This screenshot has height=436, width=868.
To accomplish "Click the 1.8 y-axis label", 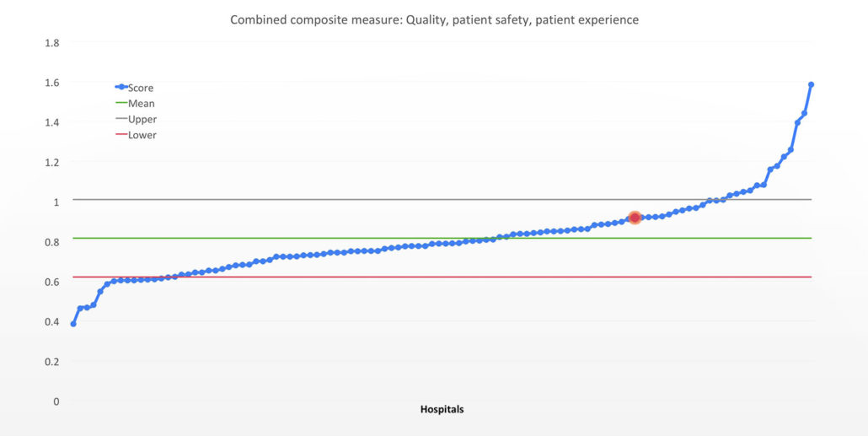I will click(x=52, y=43).
